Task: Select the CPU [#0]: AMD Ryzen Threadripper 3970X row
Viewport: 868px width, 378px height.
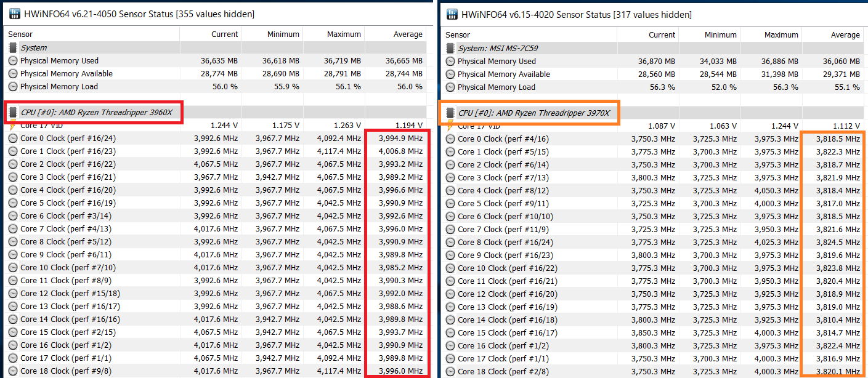Action: point(652,113)
